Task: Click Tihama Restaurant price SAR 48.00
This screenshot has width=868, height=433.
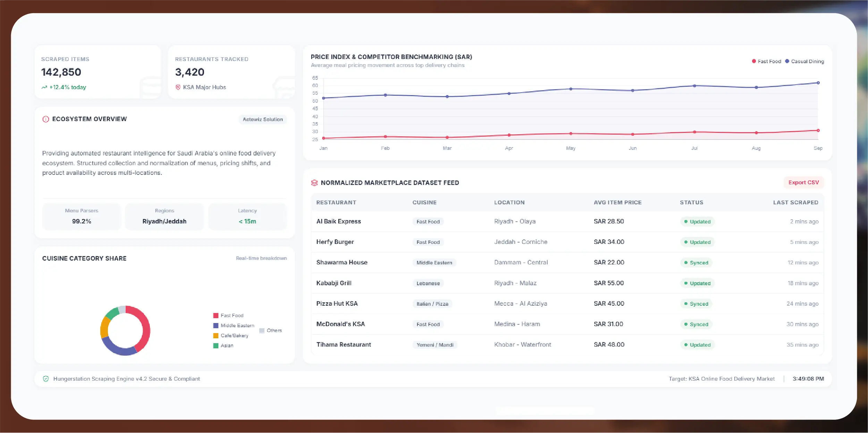Action: coord(609,345)
